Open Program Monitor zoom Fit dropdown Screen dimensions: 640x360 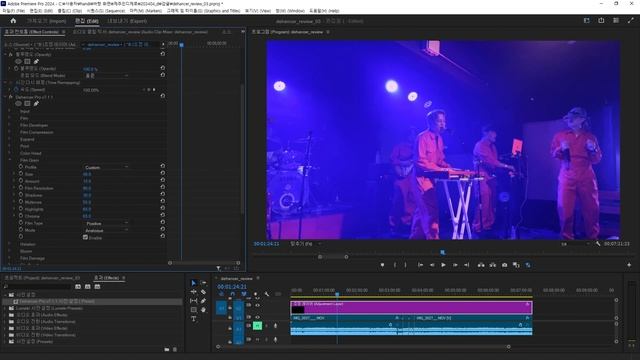pos(305,244)
